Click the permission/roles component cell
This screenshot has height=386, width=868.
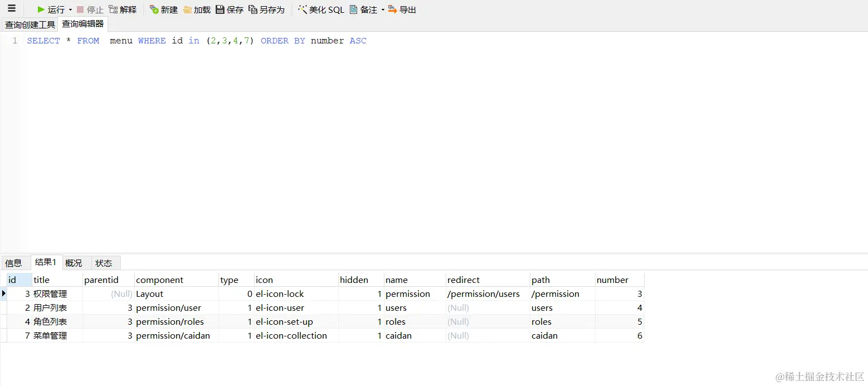(177, 321)
